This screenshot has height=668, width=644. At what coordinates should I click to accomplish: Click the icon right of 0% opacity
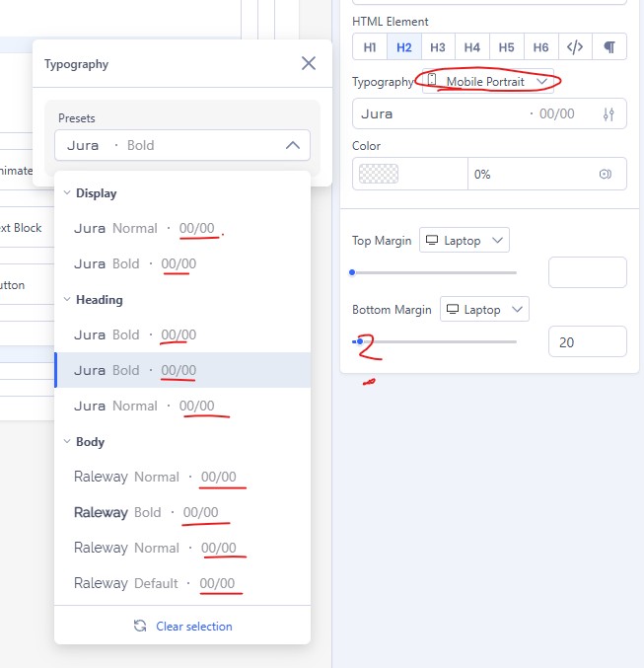605,174
